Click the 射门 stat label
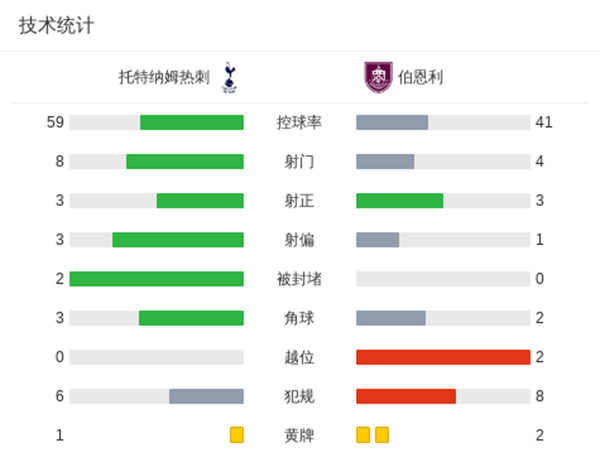600x462 pixels. coord(300,162)
